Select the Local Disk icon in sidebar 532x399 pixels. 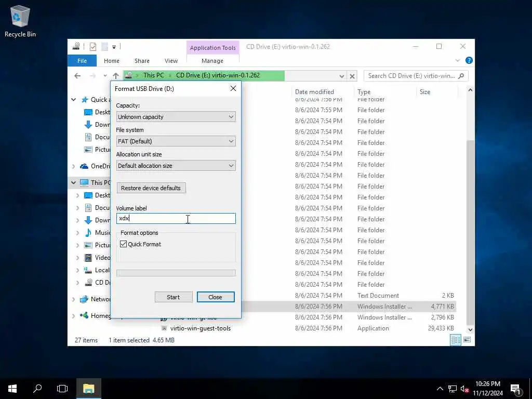(x=88, y=270)
